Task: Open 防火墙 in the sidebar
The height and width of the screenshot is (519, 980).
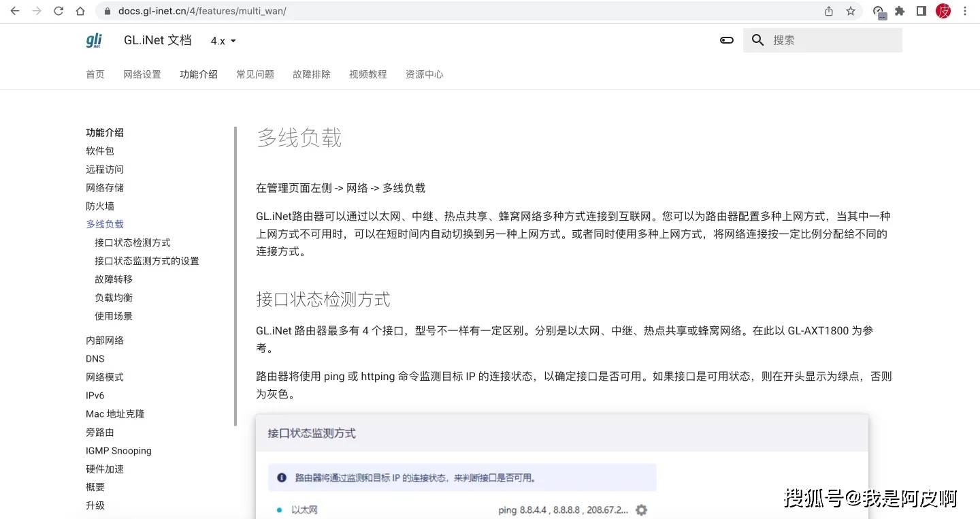Action: point(100,206)
